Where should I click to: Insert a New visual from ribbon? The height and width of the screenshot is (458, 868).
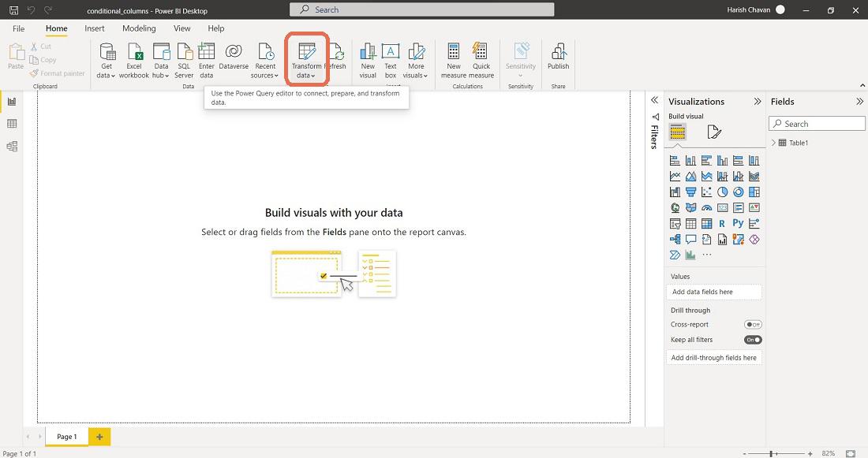[368, 60]
